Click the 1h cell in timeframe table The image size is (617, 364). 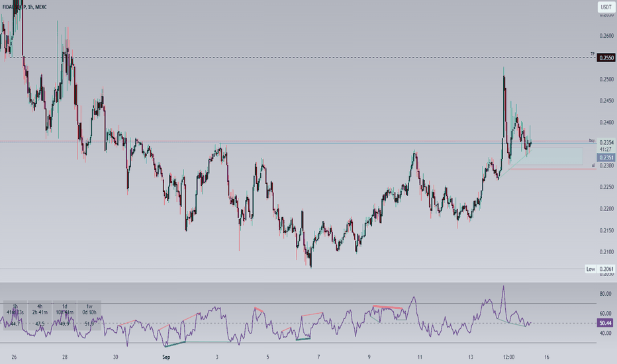point(15,315)
